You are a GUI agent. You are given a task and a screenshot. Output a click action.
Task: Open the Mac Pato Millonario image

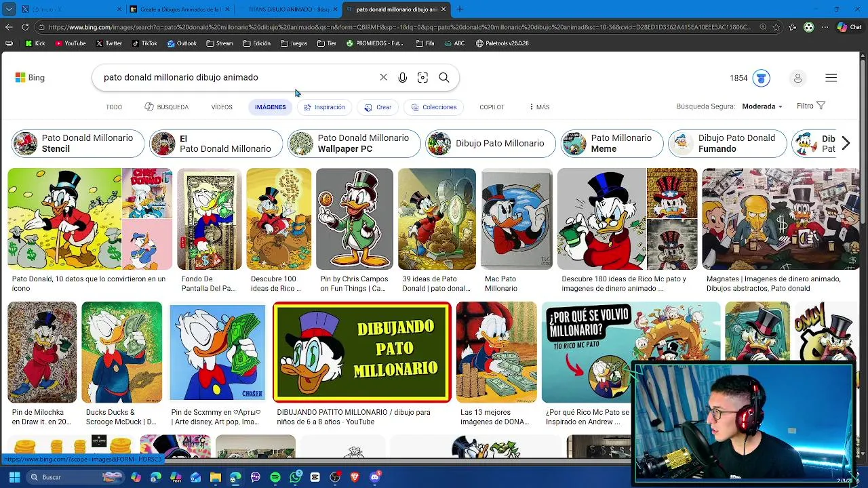(517, 219)
